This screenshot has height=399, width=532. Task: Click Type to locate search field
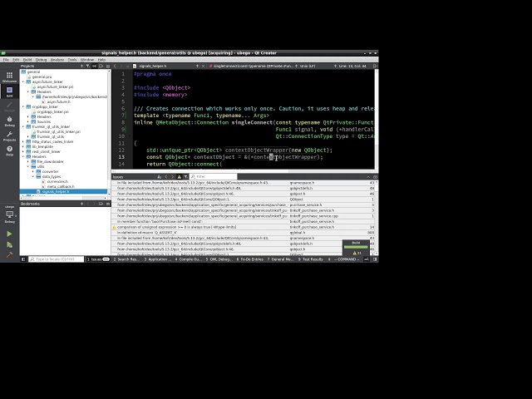(x=56, y=259)
